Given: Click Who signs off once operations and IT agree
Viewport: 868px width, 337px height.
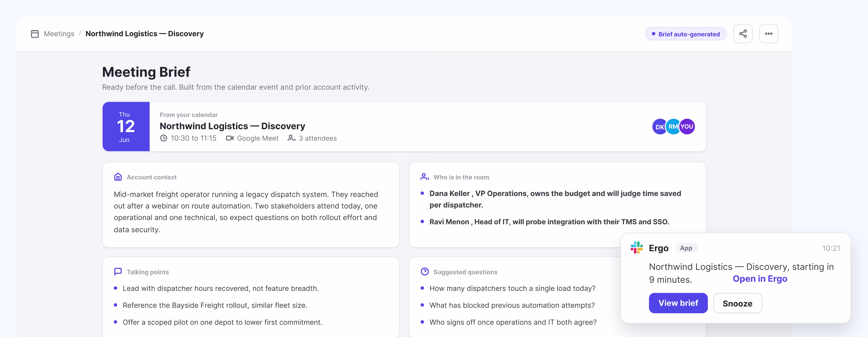Looking at the screenshot, I should [513, 322].
